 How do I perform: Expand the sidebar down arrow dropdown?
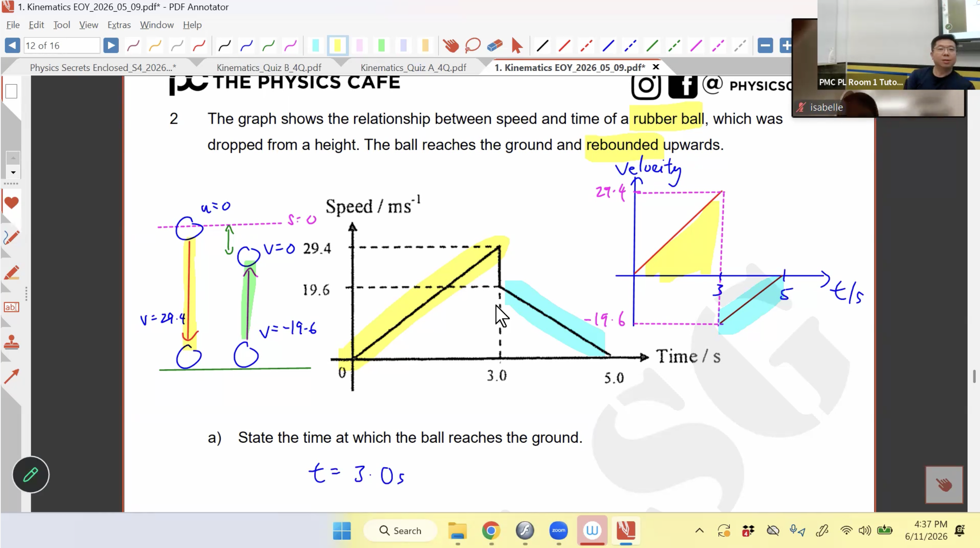coord(13,172)
